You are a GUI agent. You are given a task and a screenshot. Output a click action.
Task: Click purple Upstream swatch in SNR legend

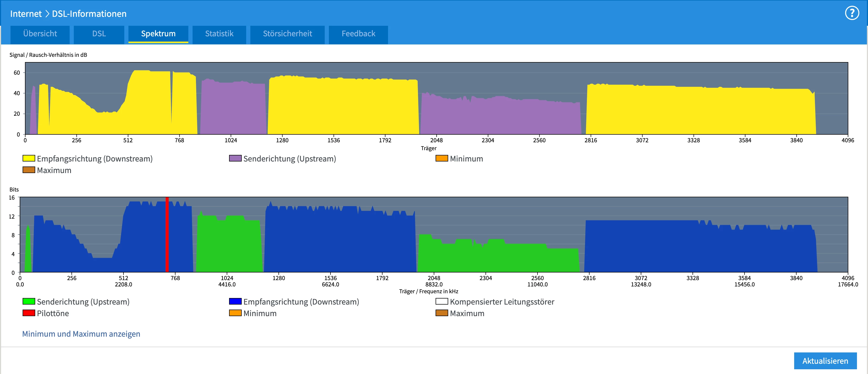(235, 158)
